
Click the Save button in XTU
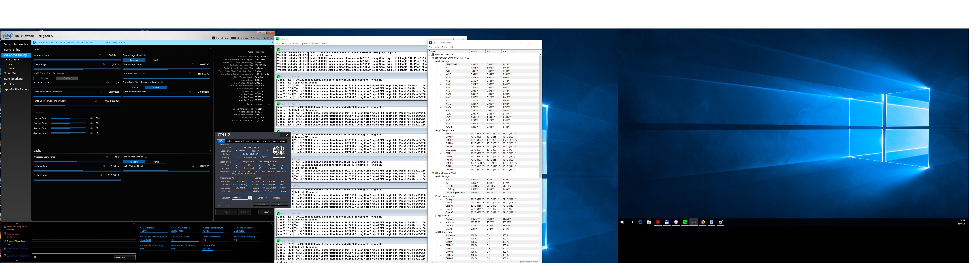(265, 212)
